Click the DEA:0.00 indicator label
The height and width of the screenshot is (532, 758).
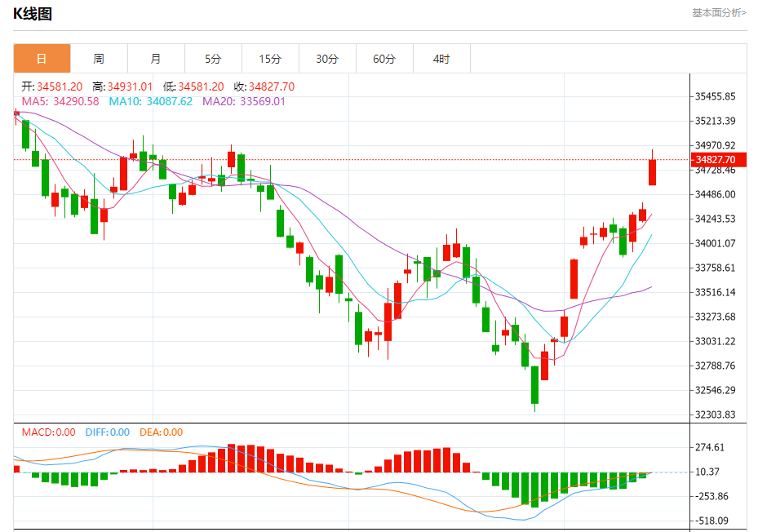(161, 432)
